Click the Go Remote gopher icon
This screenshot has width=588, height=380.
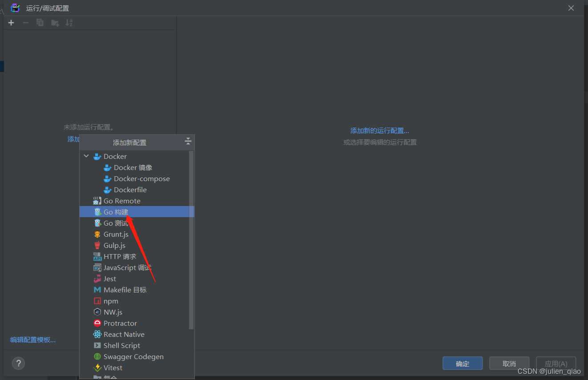pos(97,201)
